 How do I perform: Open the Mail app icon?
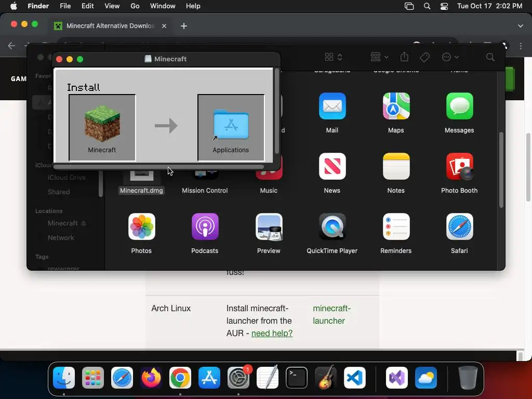coord(332,106)
